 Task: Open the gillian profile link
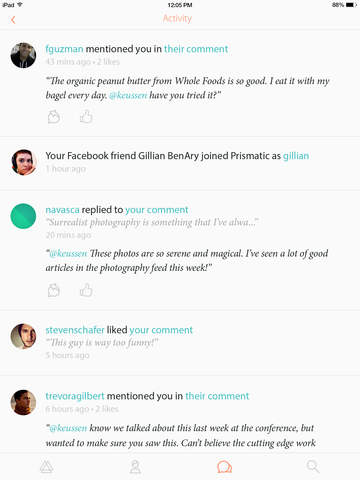click(296, 156)
